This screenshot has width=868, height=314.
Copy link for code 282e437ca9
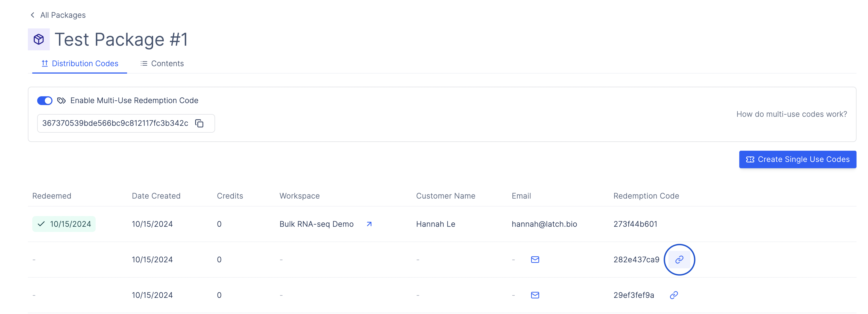tap(679, 259)
